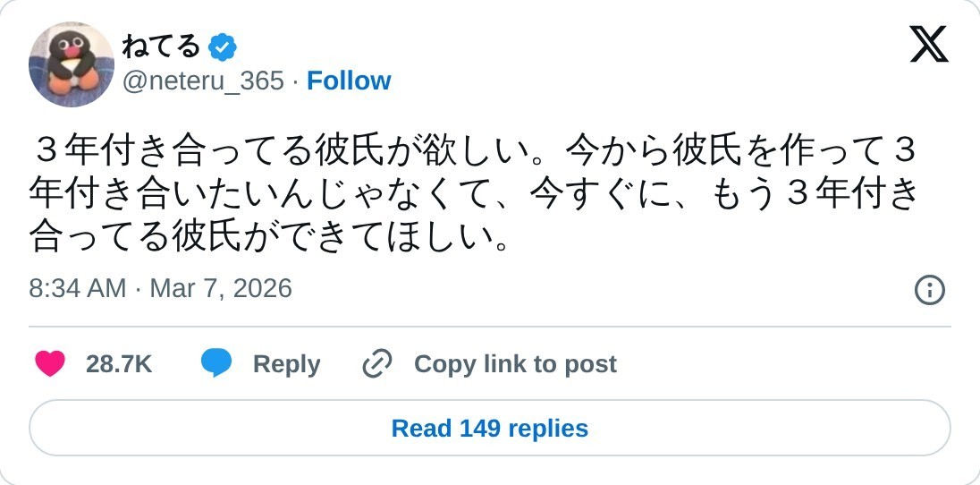The width and height of the screenshot is (980, 485).
Task: Click the X logo icon
Action: coord(929,44)
